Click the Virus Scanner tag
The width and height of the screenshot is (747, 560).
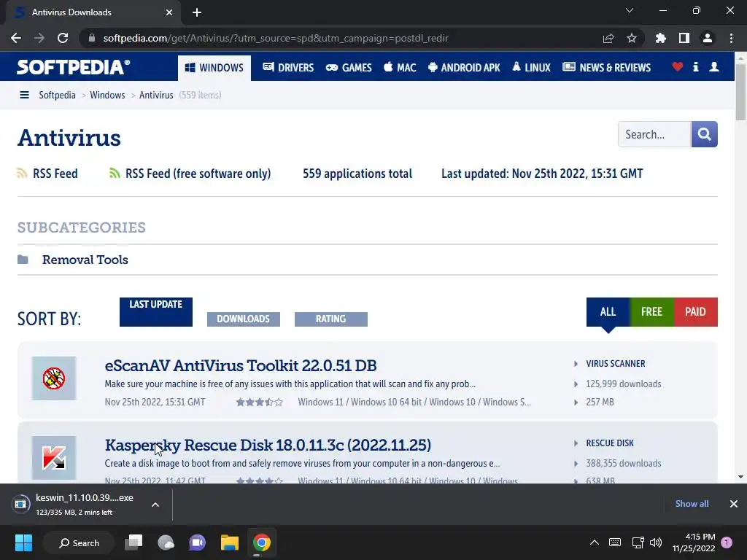pyautogui.click(x=616, y=364)
